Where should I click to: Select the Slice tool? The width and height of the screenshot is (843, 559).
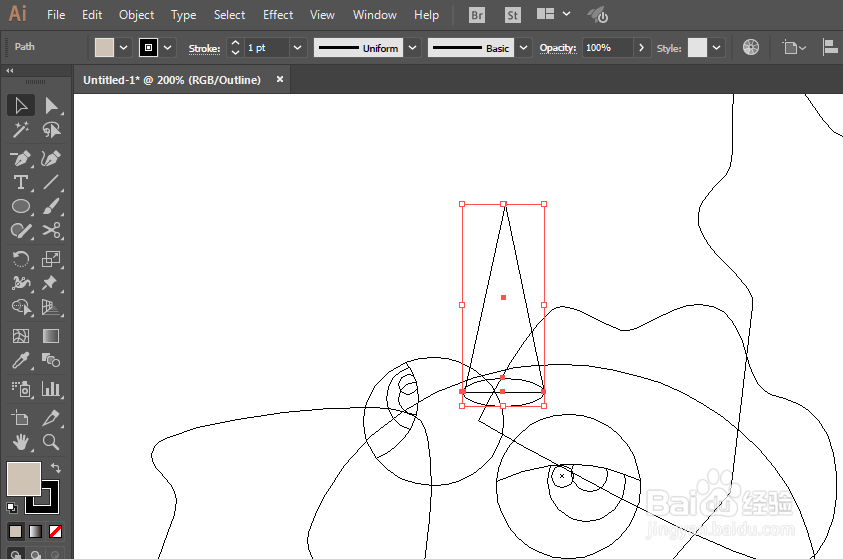(x=51, y=418)
